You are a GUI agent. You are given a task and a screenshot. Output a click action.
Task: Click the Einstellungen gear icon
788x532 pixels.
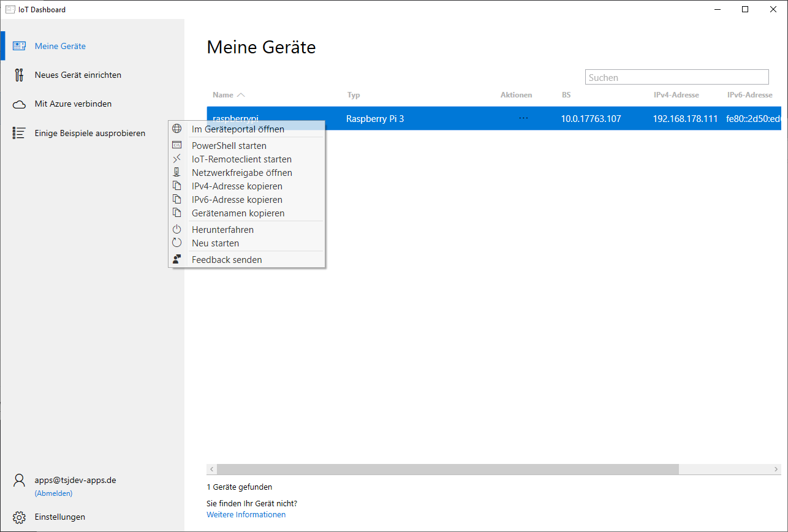(19, 517)
